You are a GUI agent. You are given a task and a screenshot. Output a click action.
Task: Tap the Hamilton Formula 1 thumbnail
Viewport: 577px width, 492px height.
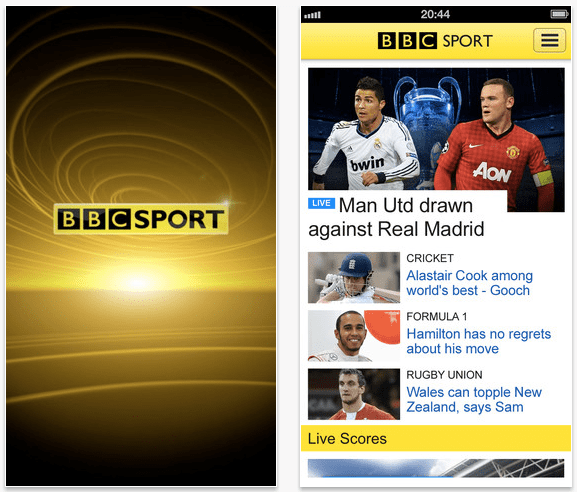(354, 336)
